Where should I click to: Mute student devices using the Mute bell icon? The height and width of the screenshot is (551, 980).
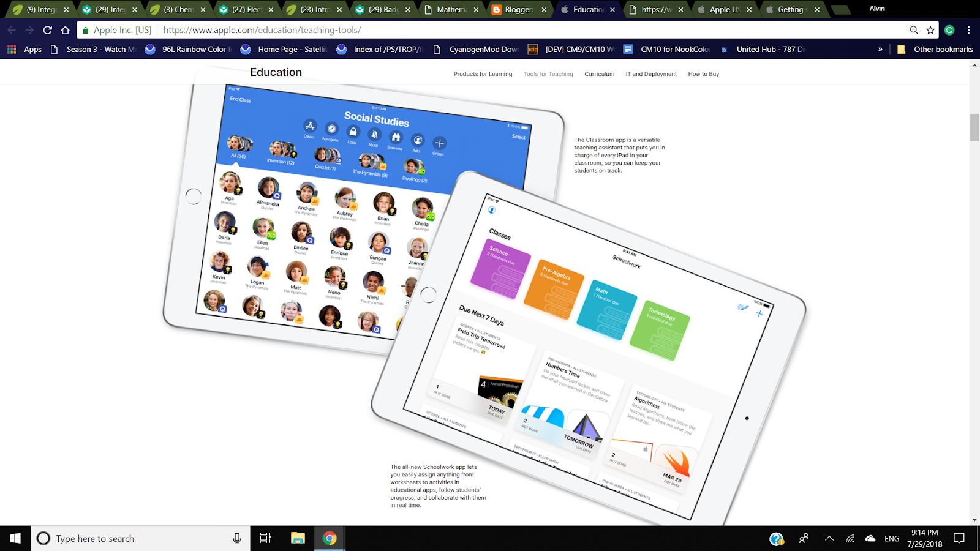pyautogui.click(x=374, y=134)
